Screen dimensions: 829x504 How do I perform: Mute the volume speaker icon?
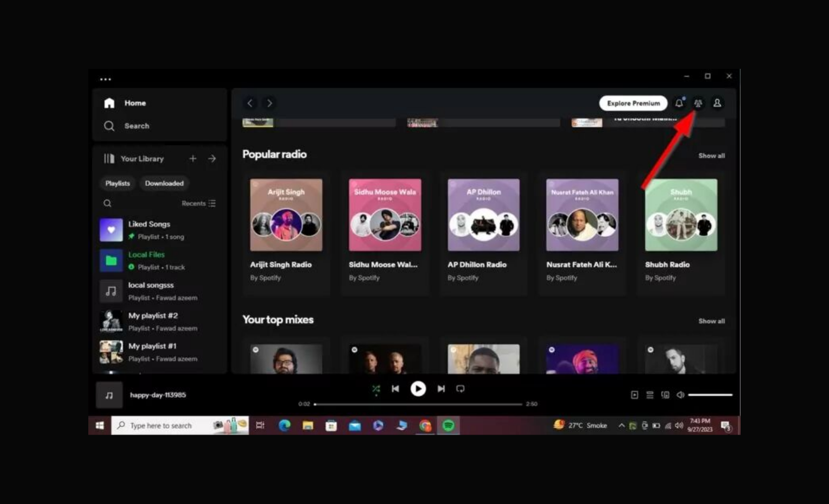click(681, 395)
